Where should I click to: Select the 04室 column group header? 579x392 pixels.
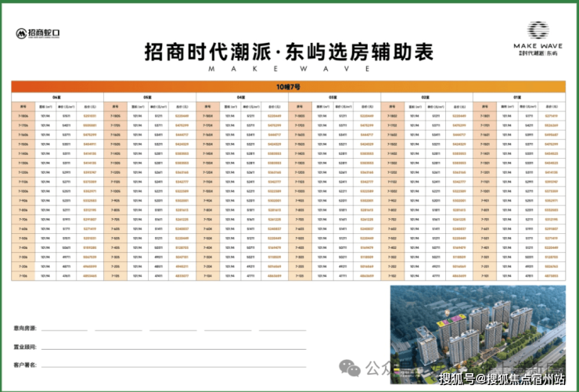click(x=242, y=97)
